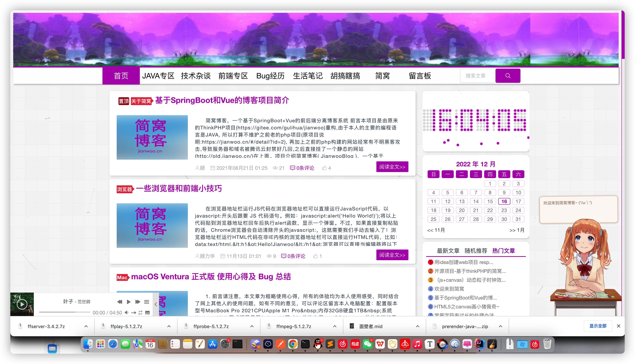Toggle the lyrics display icon in player

click(x=147, y=312)
